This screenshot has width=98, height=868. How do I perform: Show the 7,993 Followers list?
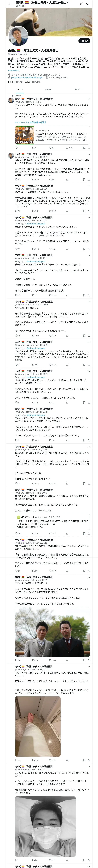32,82
